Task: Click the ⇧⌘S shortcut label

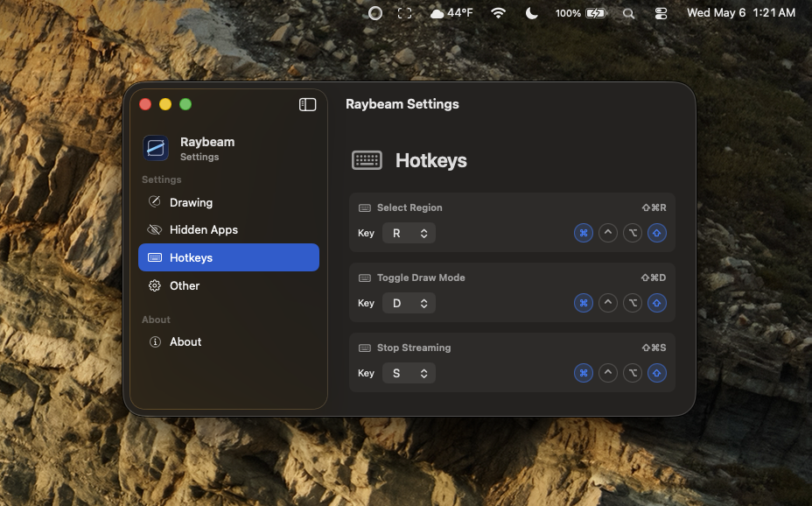Action: (x=654, y=348)
